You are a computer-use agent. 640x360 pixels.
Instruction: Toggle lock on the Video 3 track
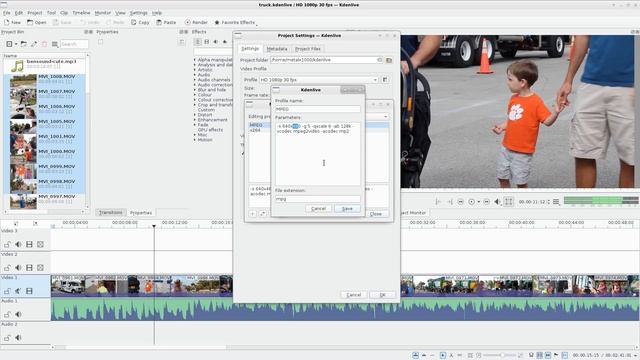tap(7, 244)
